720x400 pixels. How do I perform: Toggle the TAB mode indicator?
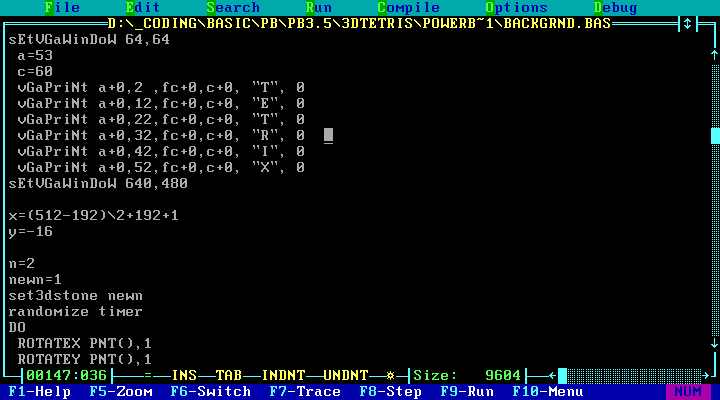(229, 376)
